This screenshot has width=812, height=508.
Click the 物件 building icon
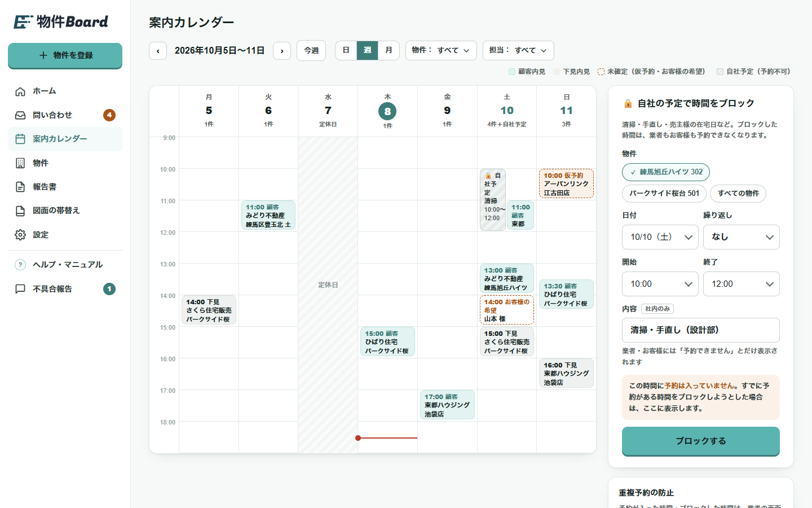(20, 163)
